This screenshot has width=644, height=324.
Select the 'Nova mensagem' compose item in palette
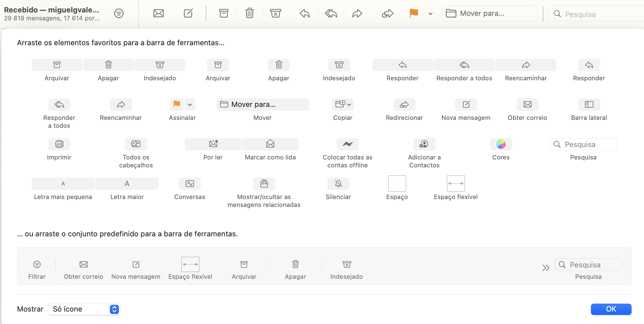coord(466,105)
